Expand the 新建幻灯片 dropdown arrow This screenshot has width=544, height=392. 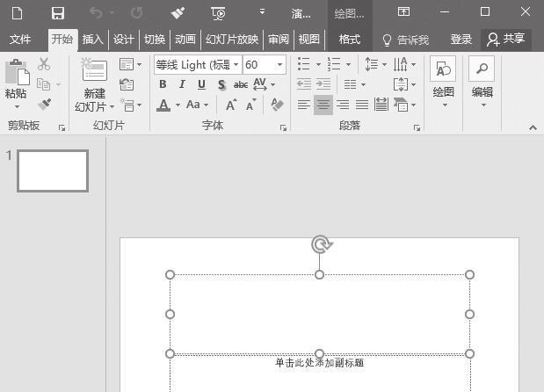click(x=112, y=107)
